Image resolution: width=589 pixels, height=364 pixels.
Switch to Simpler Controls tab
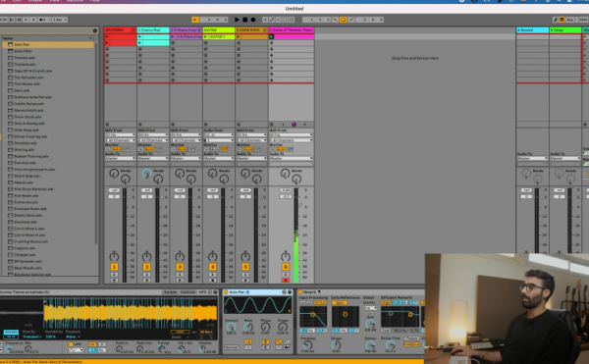point(187,292)
